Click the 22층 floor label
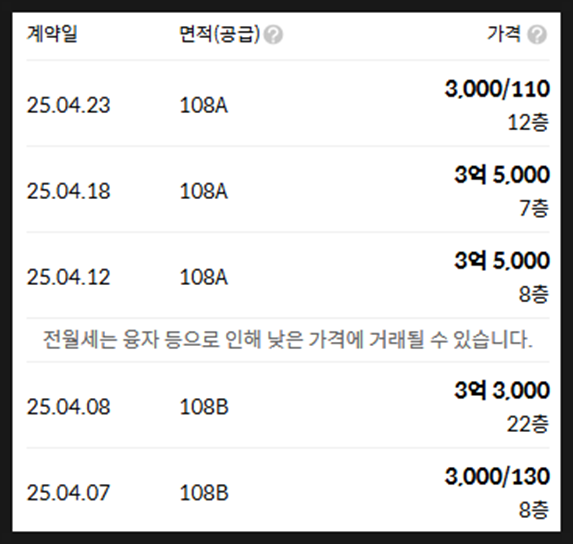Viewport: 573px width, 544px height. click(528, 424)
